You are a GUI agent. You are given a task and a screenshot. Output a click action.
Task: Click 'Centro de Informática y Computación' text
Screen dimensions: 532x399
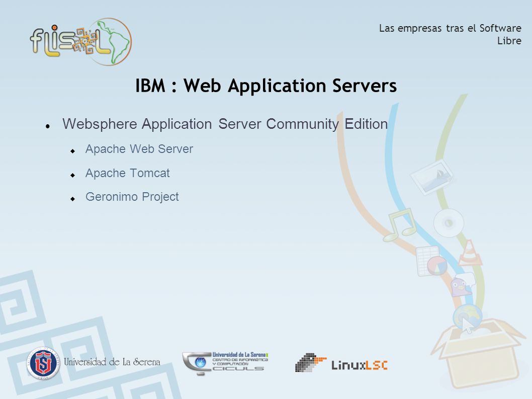coord(240,362)
